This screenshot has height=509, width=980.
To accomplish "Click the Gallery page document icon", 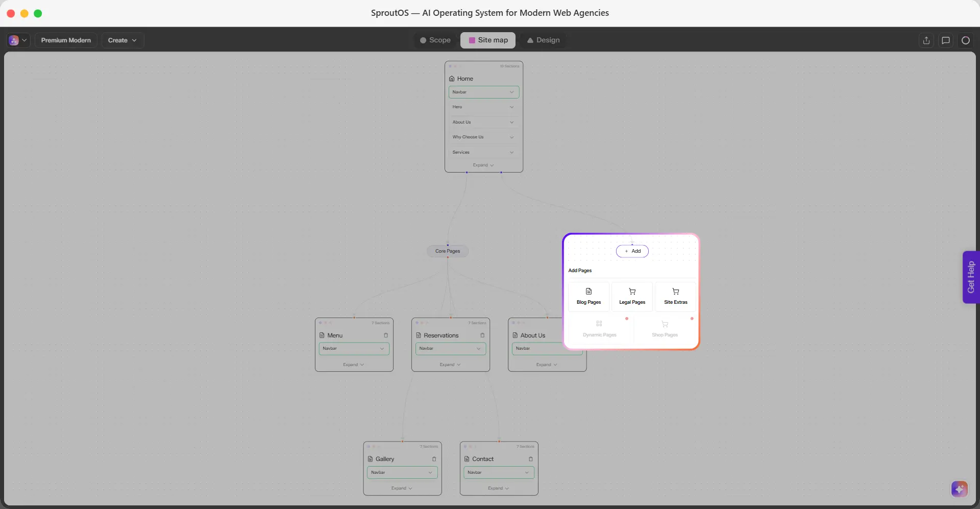I will click(371, 459).
